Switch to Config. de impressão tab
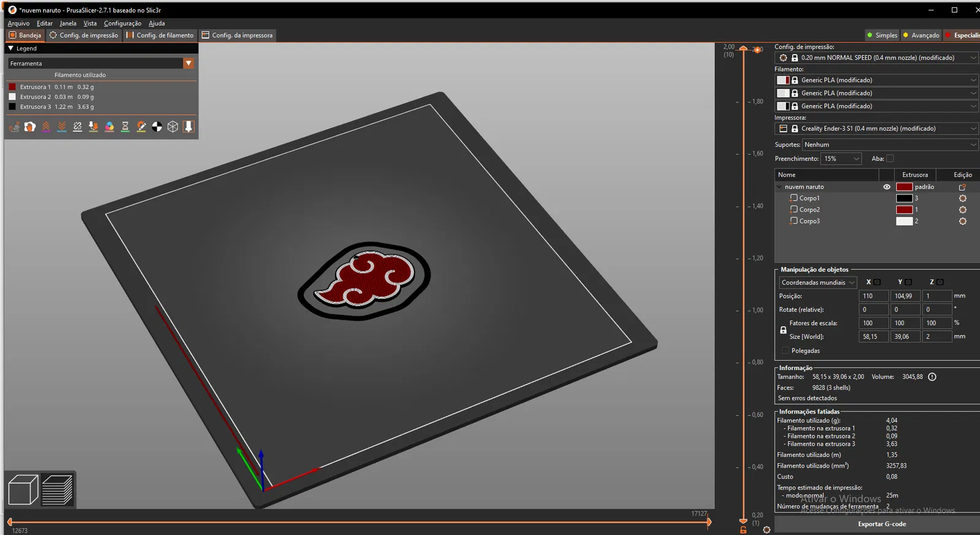Image resolution: width=980 pixels, height=535 pixels. tap(84, 35)
